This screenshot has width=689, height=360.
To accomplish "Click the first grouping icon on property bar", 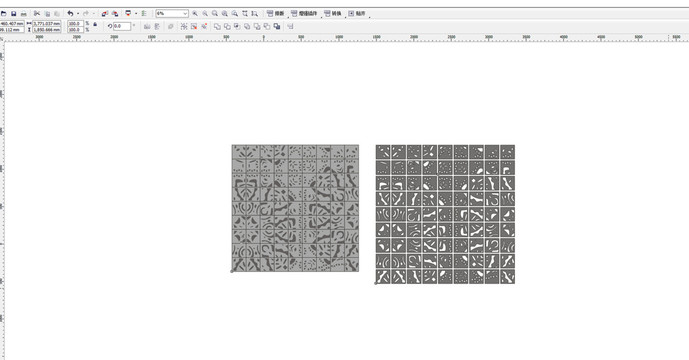I will (184, 26).
